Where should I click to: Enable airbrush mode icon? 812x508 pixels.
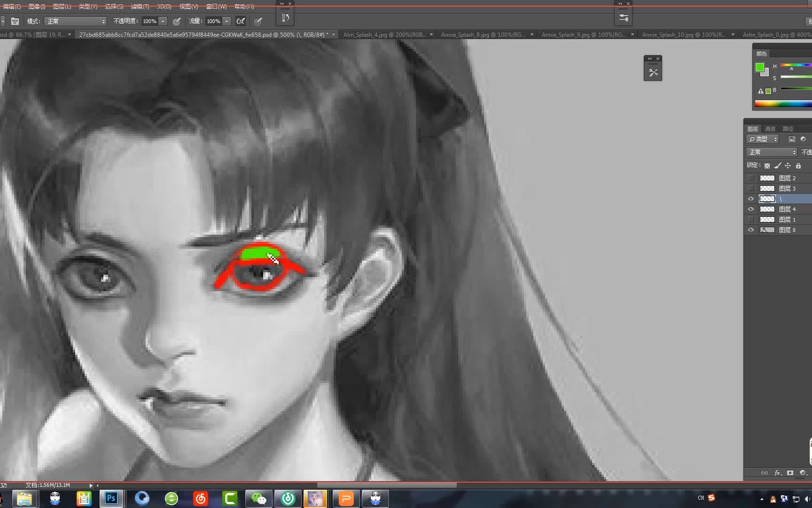click(x=241, y=21)
